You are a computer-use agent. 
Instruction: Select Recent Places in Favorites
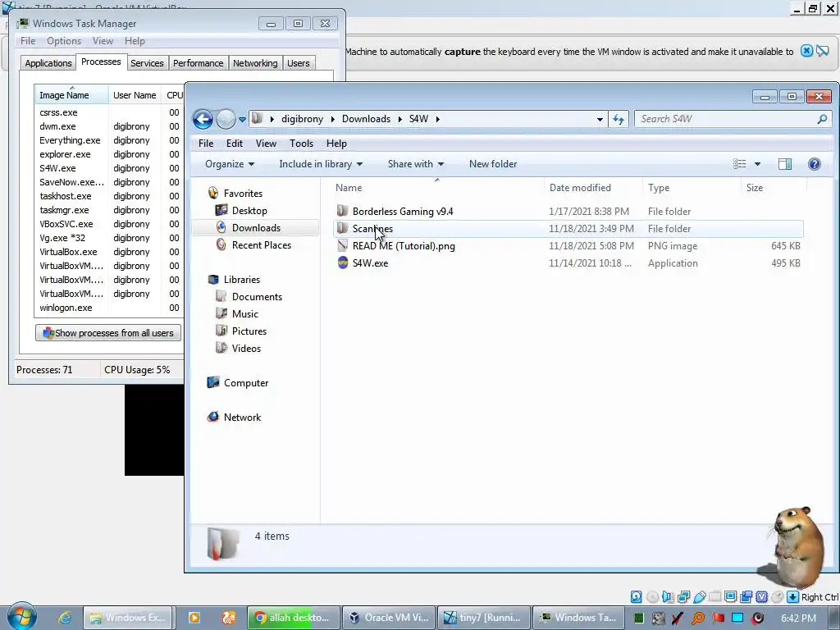pos(261,244)
